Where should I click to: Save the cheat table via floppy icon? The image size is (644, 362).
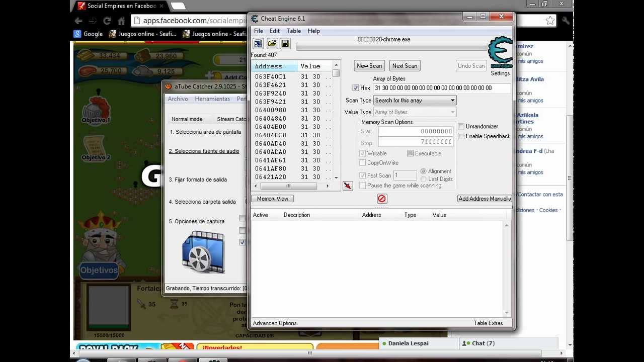tap(285, 44)
